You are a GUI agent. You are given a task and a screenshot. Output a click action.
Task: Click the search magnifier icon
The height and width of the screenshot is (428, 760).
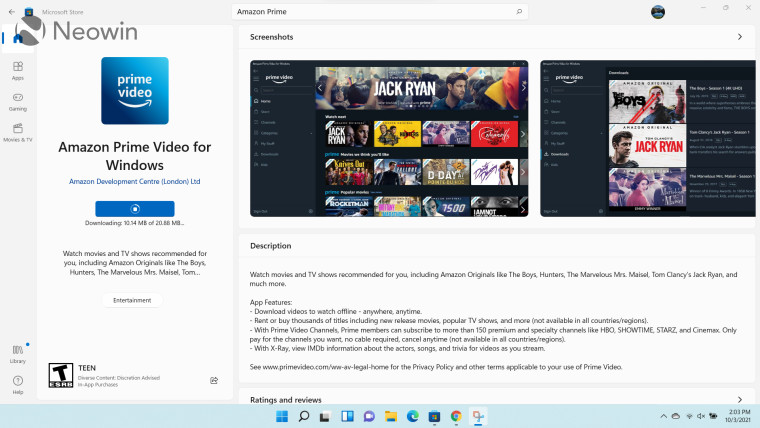[x=519, y=12]
